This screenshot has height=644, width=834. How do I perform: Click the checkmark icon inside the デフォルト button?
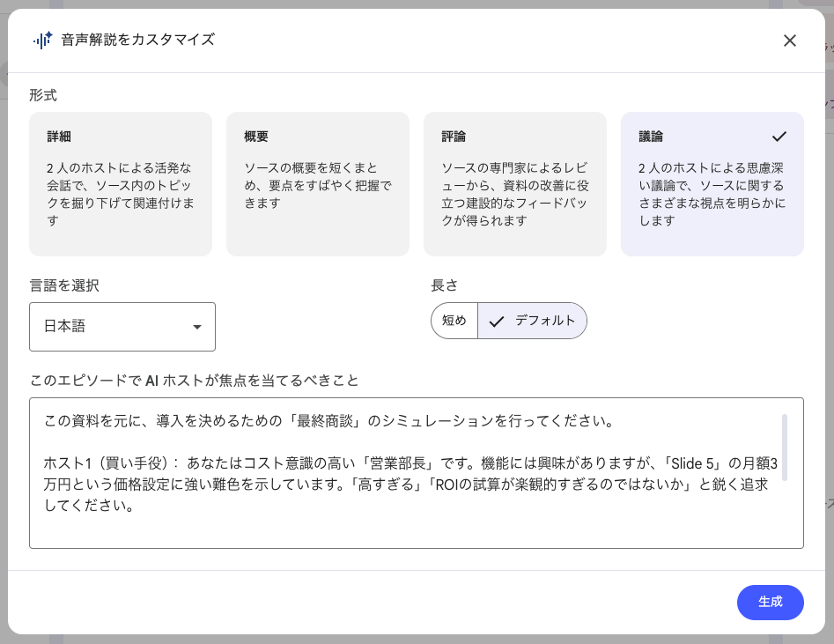pos(496,321)
